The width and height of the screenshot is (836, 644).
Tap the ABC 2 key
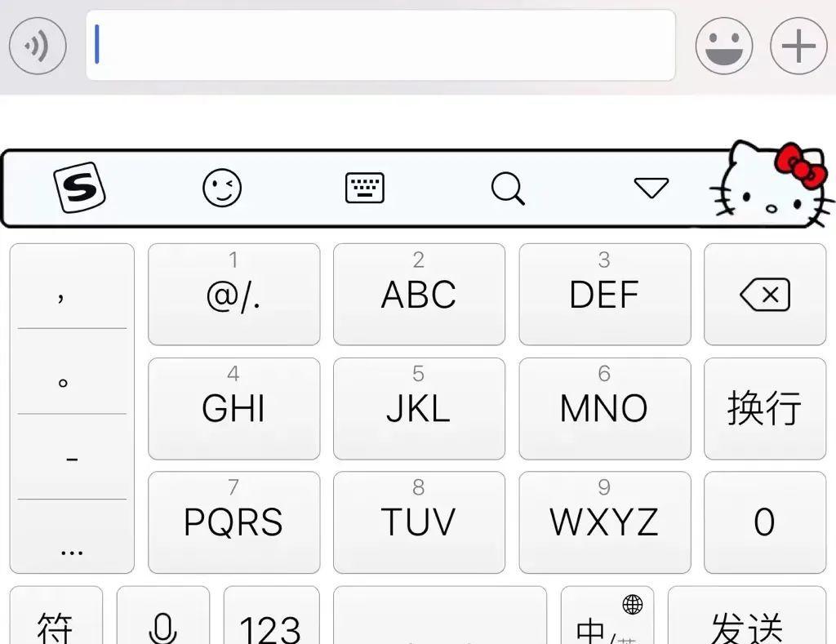pos(419,295)
